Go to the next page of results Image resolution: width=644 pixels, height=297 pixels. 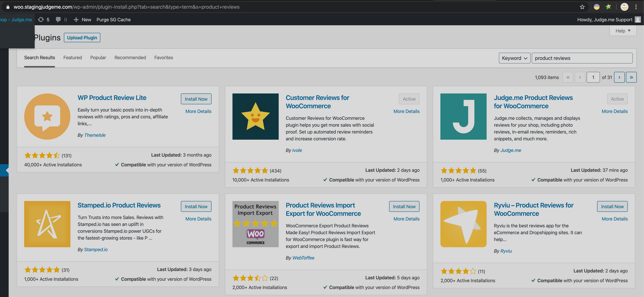619,77
